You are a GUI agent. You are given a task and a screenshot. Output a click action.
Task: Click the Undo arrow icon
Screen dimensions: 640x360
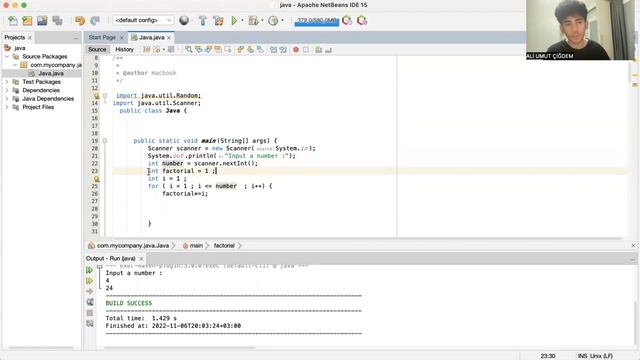80,20
